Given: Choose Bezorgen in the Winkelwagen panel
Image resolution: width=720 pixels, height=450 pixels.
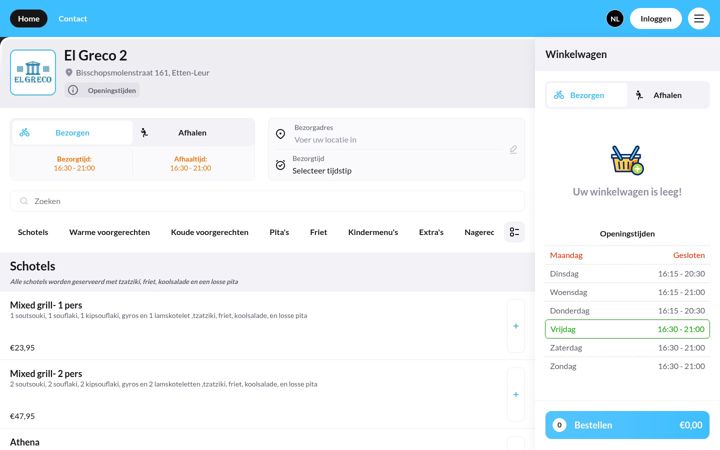Looking at the screenshot, I should (587, 95).
